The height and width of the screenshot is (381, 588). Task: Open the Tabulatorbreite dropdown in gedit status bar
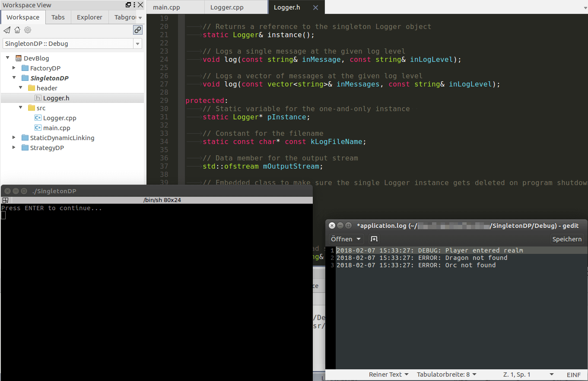[x=446, y=375]
